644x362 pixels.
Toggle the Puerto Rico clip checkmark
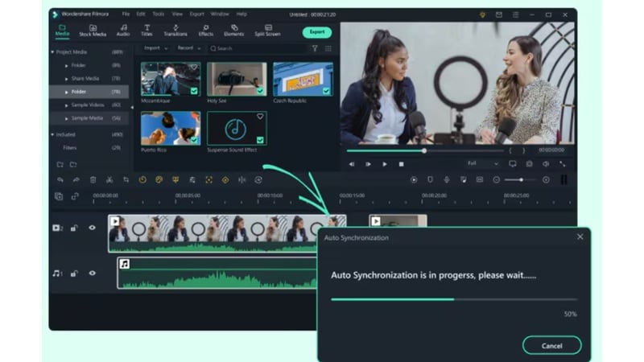coord(194,140)
